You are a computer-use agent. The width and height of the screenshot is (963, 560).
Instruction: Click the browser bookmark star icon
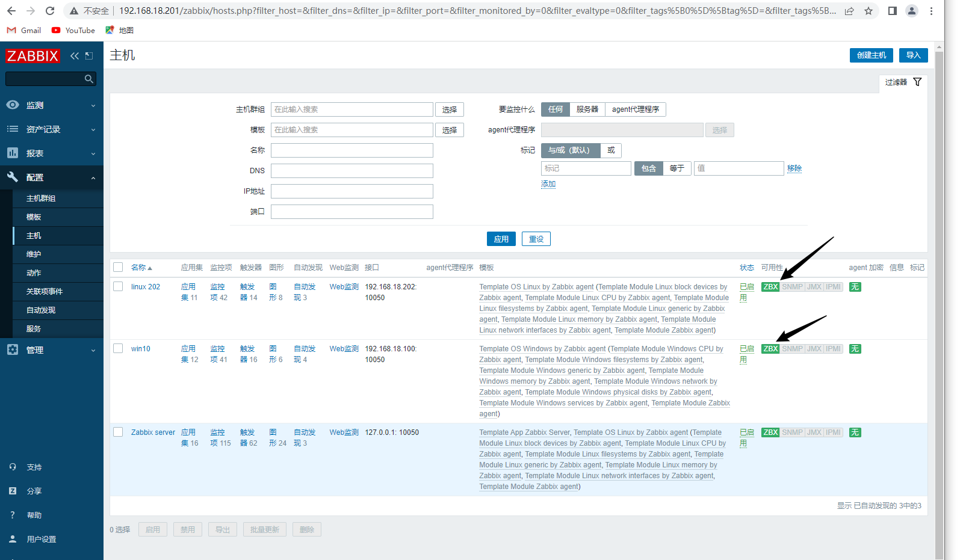click(869, 11)
